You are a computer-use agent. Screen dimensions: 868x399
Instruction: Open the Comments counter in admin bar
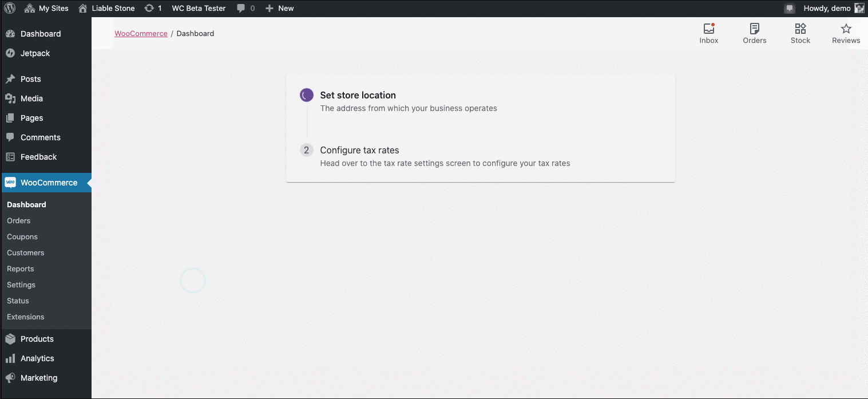(x=245, y=8)
